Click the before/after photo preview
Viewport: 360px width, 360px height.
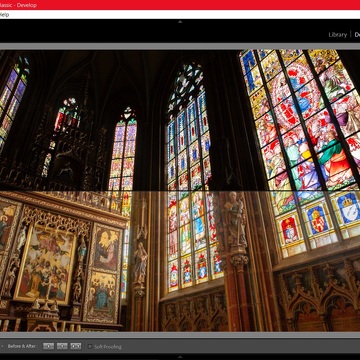click(180, 191)
